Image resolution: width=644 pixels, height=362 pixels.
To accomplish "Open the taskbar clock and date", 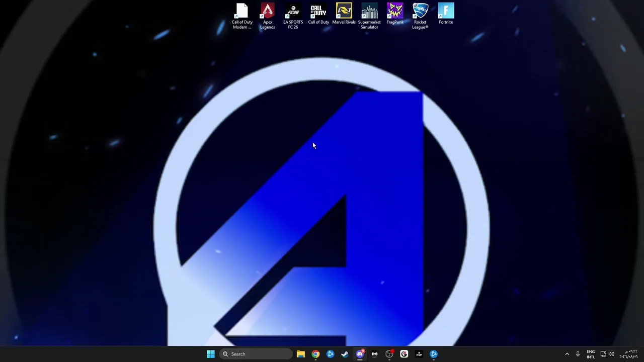I will click(628, 354).
